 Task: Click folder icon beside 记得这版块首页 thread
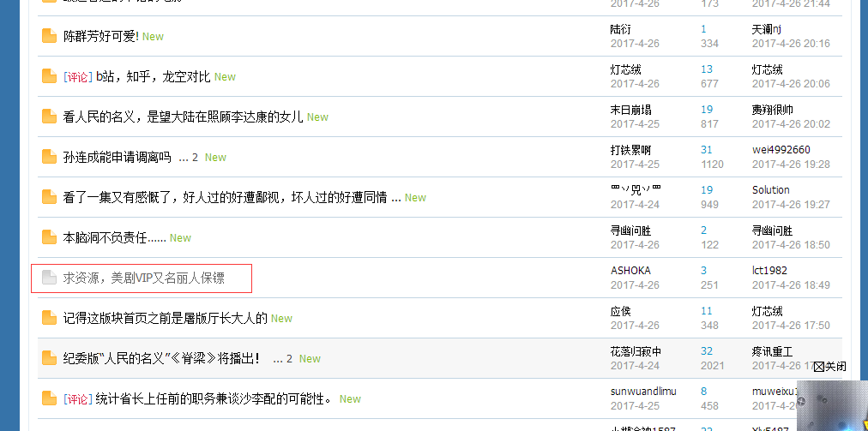coord(49,318)
